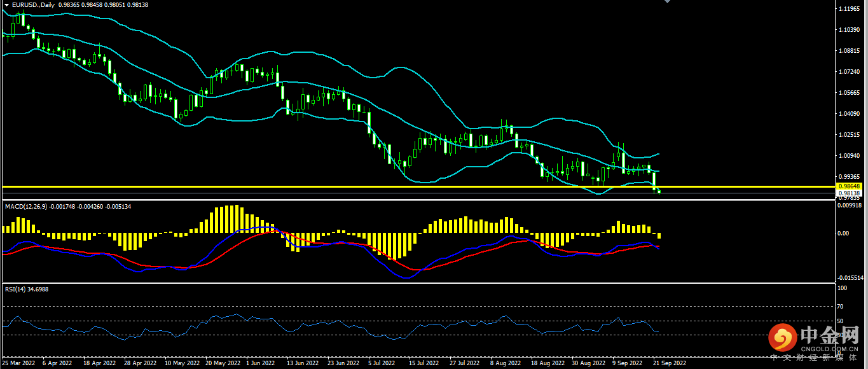Click the 1 Jun 2022 date label

click(260, 363)
